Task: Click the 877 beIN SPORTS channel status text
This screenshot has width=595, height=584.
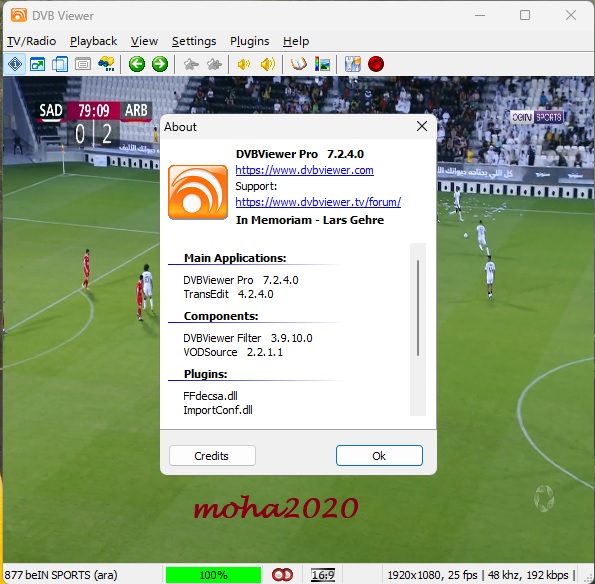Action: click(61, 575)
